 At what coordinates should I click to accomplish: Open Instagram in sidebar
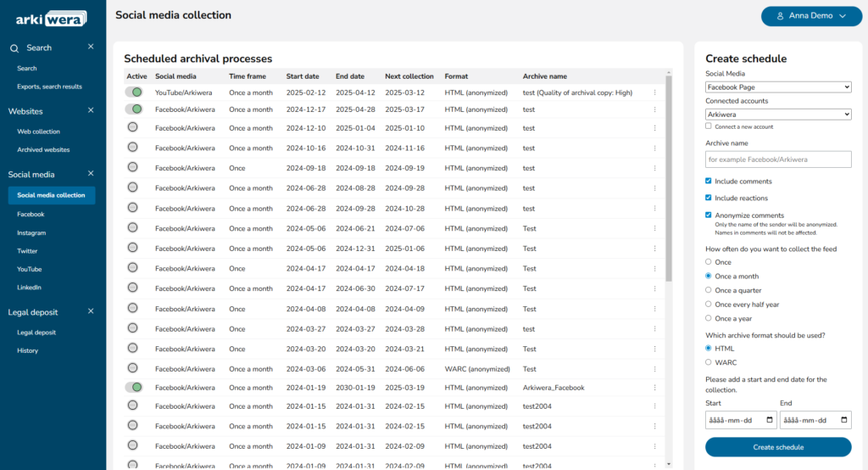pyautogui.click(x=31, y=233)
